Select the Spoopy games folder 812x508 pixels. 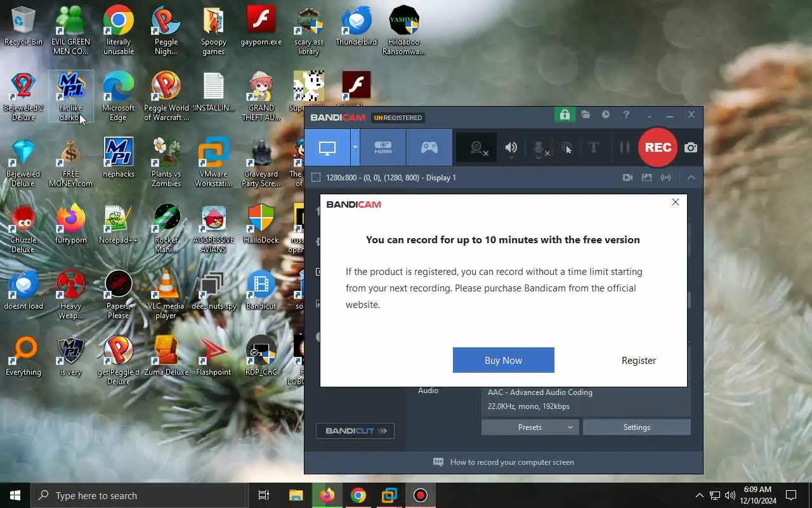(214, 30)
